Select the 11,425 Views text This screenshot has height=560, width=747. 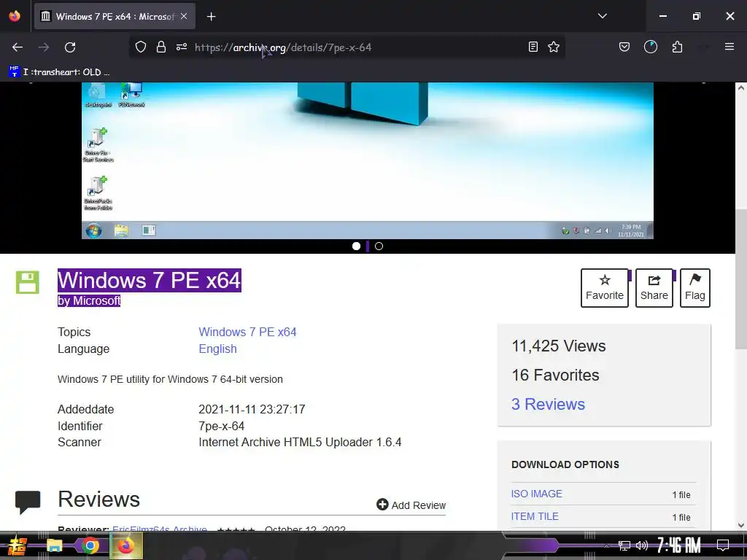point(558,346)
